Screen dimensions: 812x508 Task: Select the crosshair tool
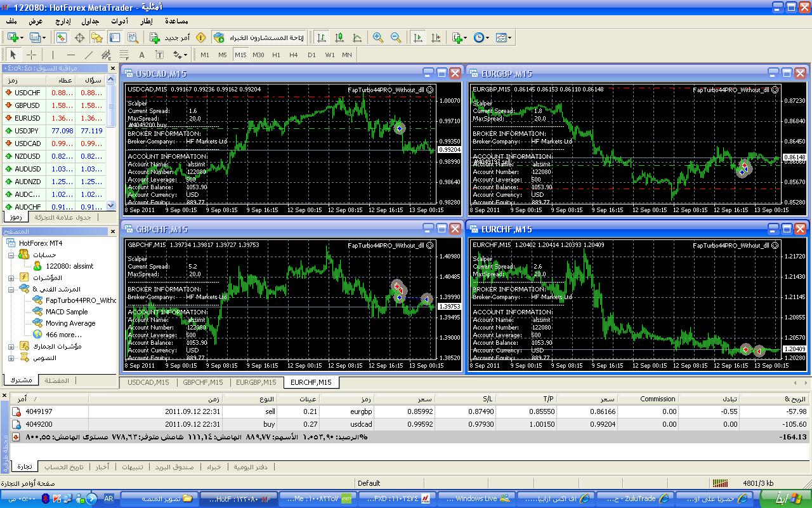pyautogui.click(x=30, y=55)
